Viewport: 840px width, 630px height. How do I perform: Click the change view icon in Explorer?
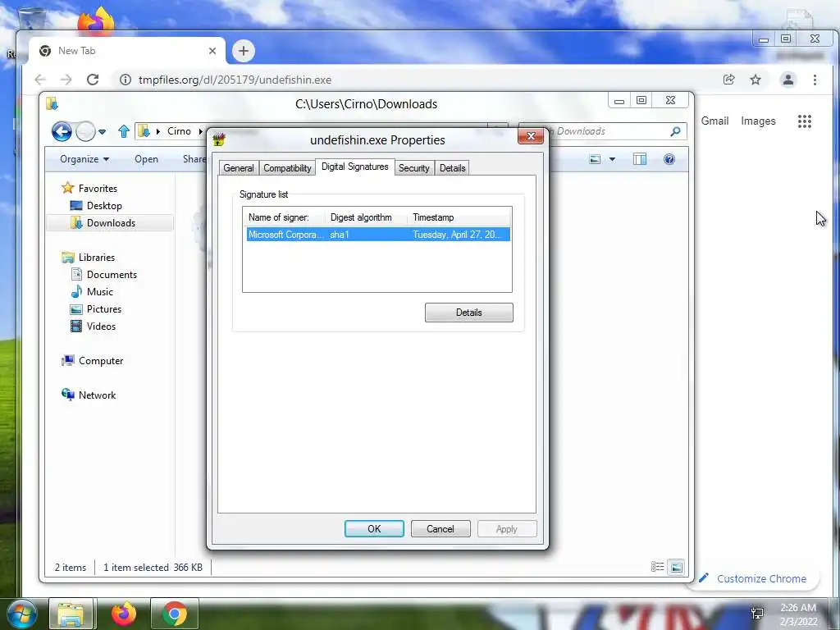click(x=595, y=159)
